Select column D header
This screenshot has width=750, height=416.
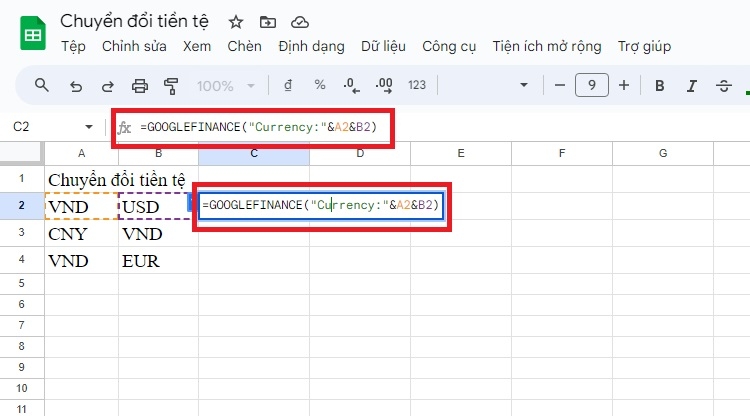tap(360, 153)
